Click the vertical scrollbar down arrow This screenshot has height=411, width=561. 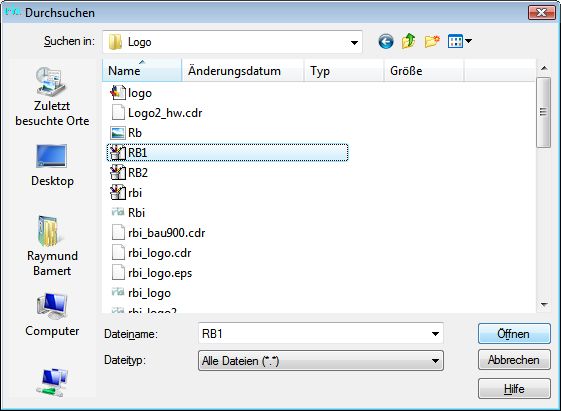coord(544,305)
